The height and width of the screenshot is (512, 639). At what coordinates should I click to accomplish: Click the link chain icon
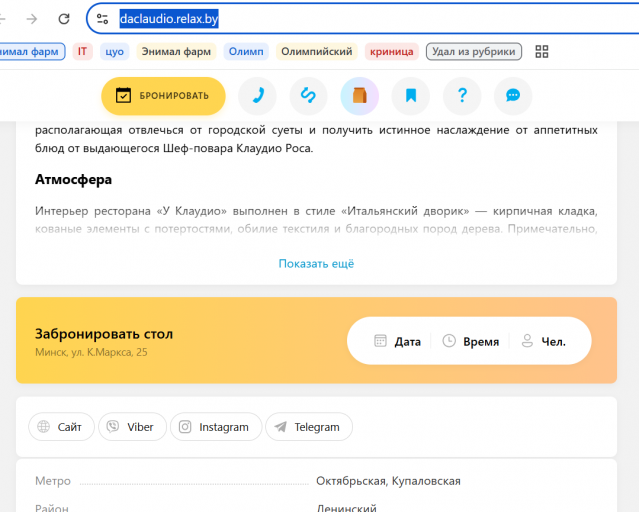[x=308, y=96]
